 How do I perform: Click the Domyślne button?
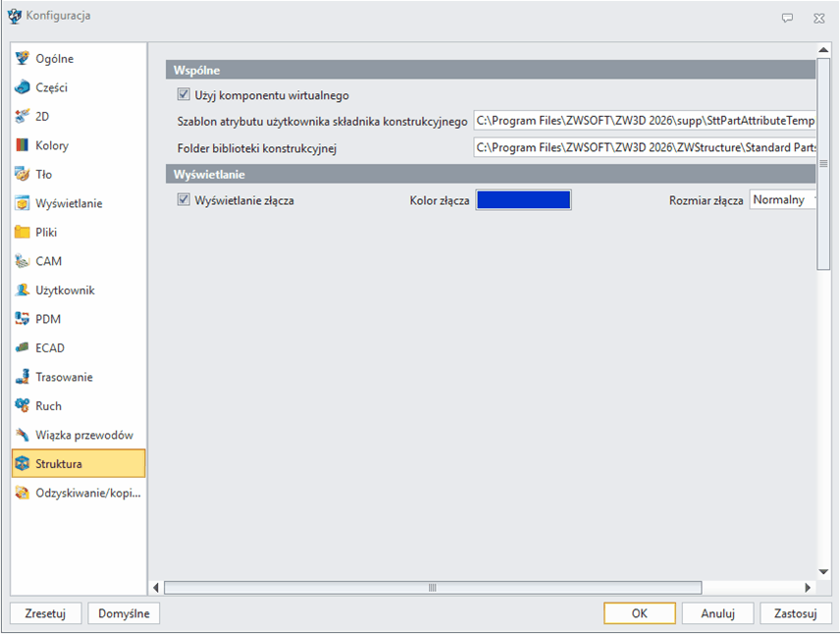coord(124,613)
